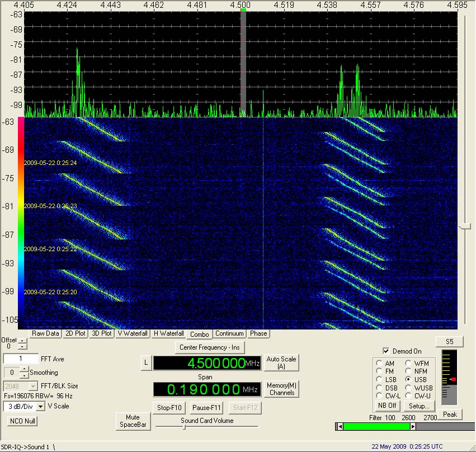Click left arrow of filter bar
This screenshot has width=476, height=452.
pyautogui.click(x=340, y=426)
